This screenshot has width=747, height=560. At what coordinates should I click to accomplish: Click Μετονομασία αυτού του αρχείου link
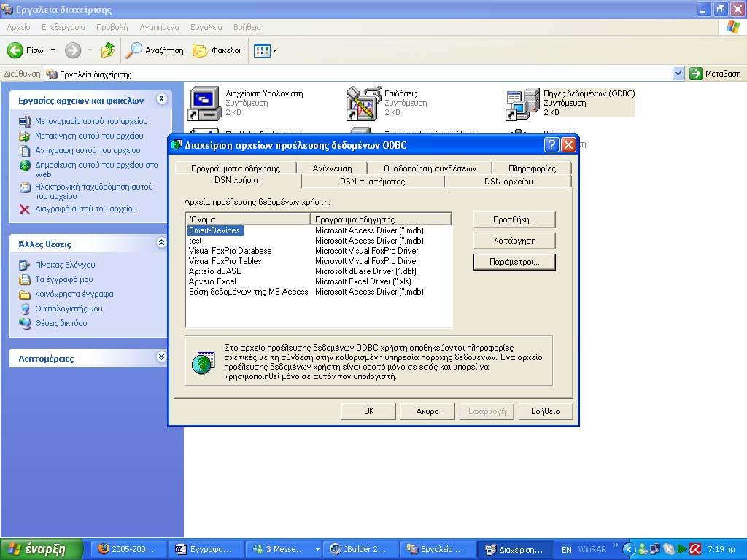coord(91,121)
